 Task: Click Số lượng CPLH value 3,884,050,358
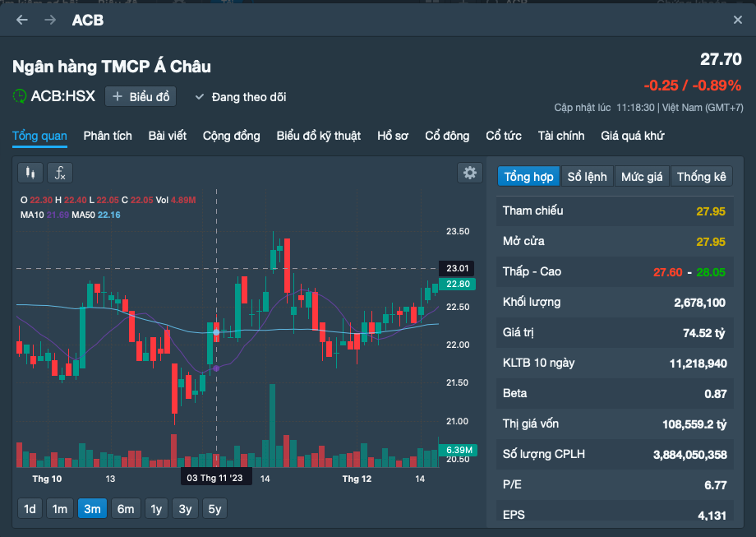click(690, 455)
